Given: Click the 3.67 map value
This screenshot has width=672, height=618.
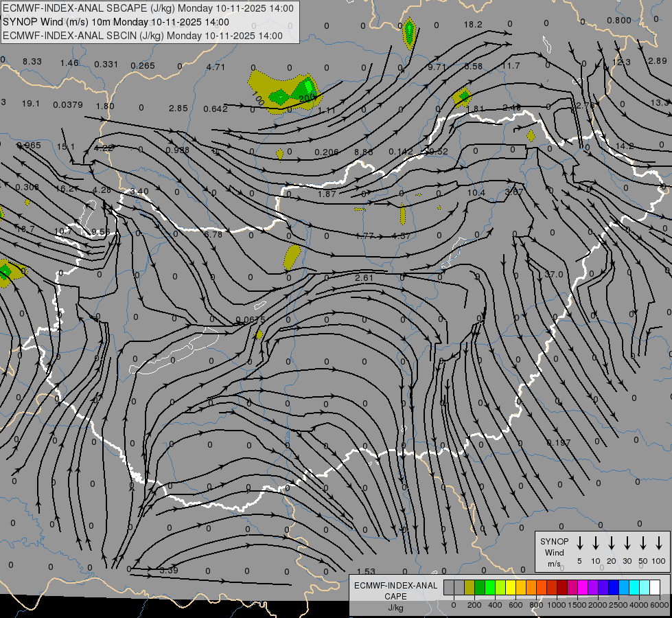Looking at the screenshot, I should tap(514, 192).
